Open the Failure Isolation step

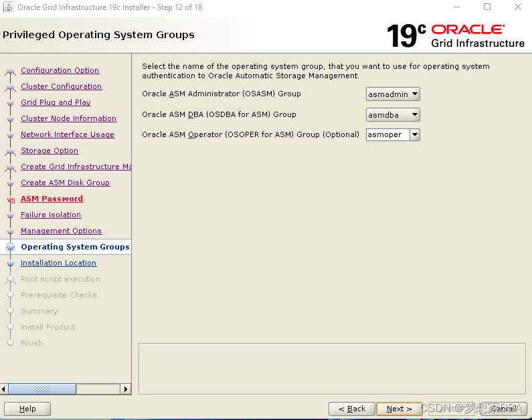click(51, 215)
